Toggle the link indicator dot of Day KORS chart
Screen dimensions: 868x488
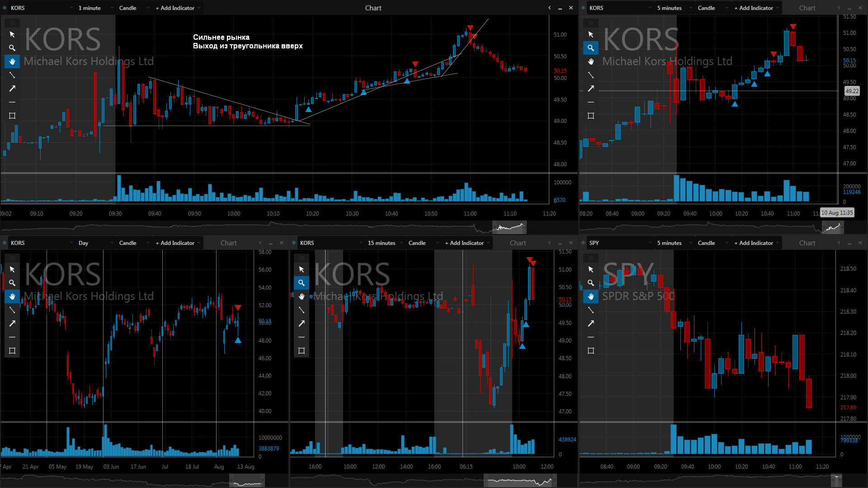[5, 243]
